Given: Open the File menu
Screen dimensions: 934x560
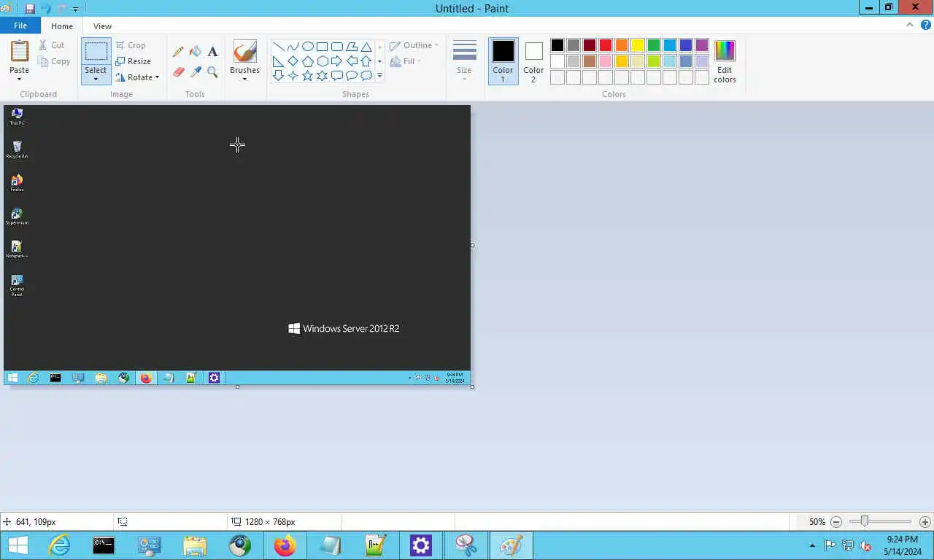Looking at the screenshot, I should [20, 26].
